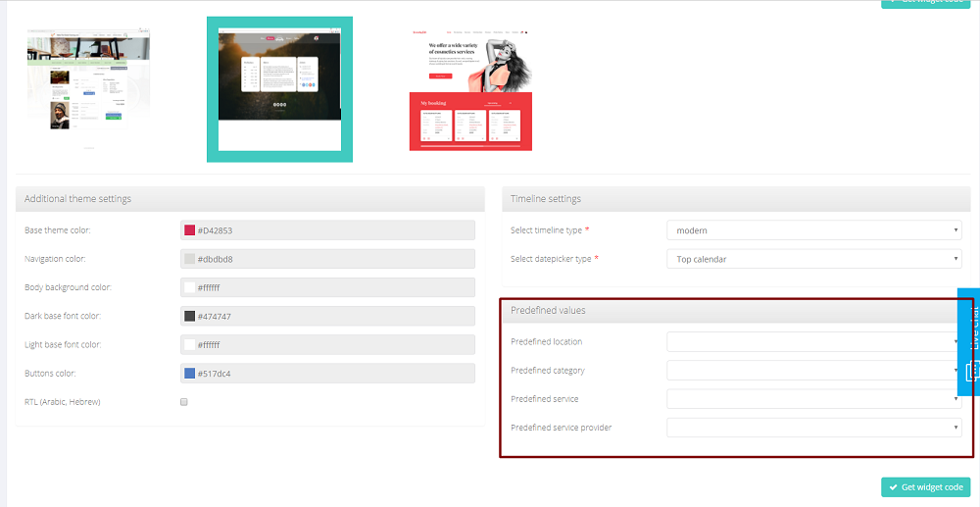Image resolution: width=980 pixels, height=507 pixels.
Task: Select the red cosmetics theme thumbnail
Action: (470, 88)
